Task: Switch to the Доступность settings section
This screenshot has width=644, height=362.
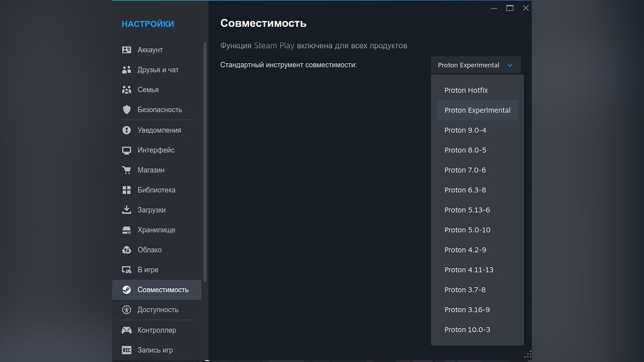Action: point(158,310)
